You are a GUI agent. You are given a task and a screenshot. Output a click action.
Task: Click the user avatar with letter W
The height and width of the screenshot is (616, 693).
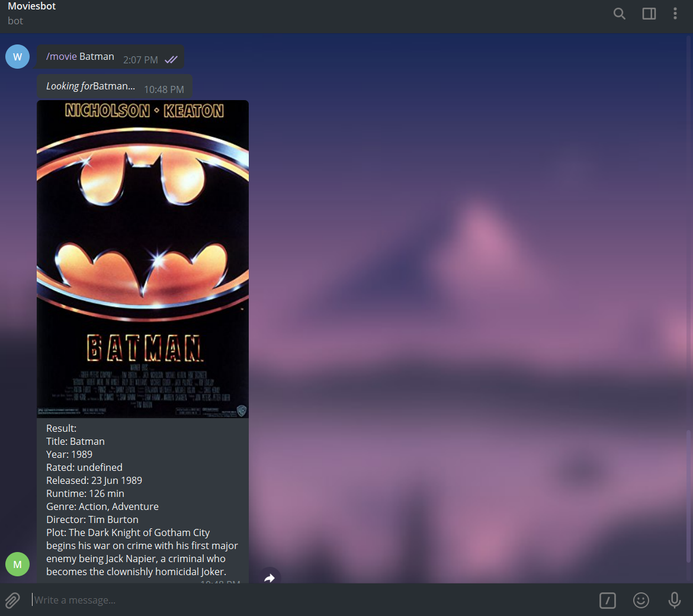click(17, 56)
